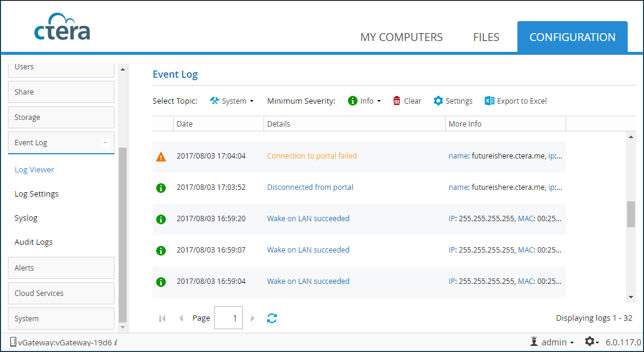Click the More Info column header
Viewport: 644px width, 352px height.
[505, 124]
